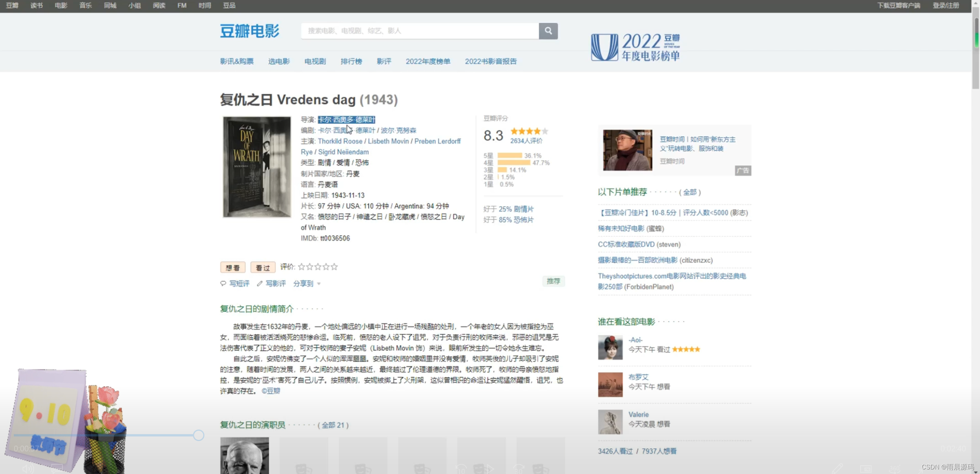Click the 豆瓣电影 logo
The image size is (980, 474).
click(x=250, y=31)
